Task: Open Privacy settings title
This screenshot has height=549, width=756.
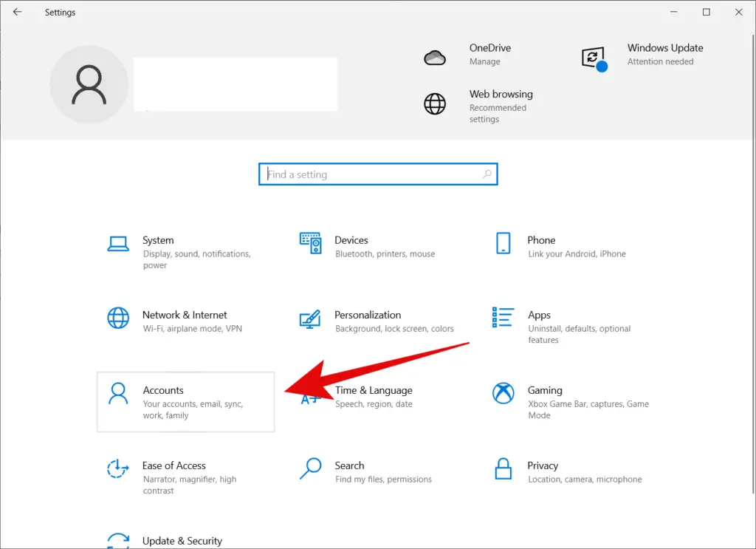Action: [543, 466]
